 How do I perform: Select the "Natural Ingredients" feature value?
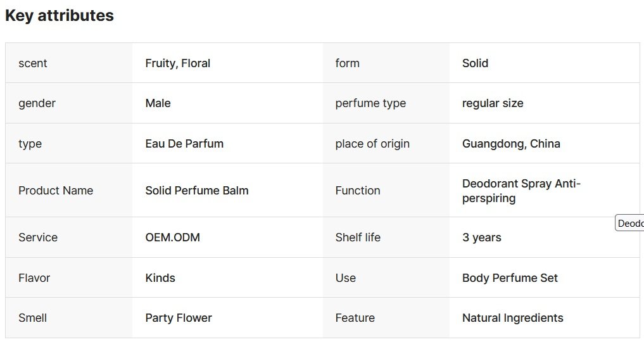pos(512,318)
